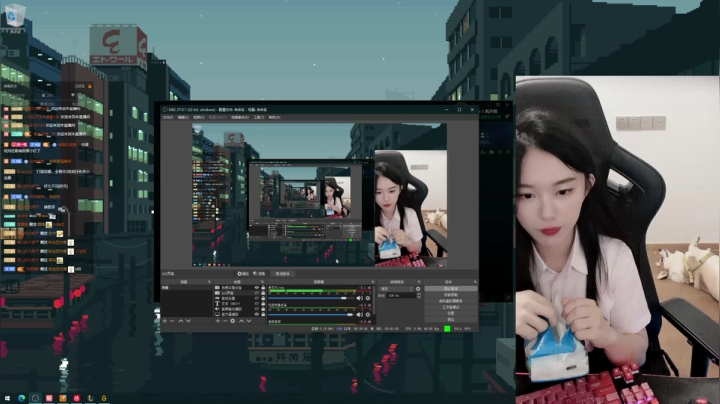Screen dimensions: 720x404
Task: Float the Audio Mixer dock via its header icon
Action: 373,282
